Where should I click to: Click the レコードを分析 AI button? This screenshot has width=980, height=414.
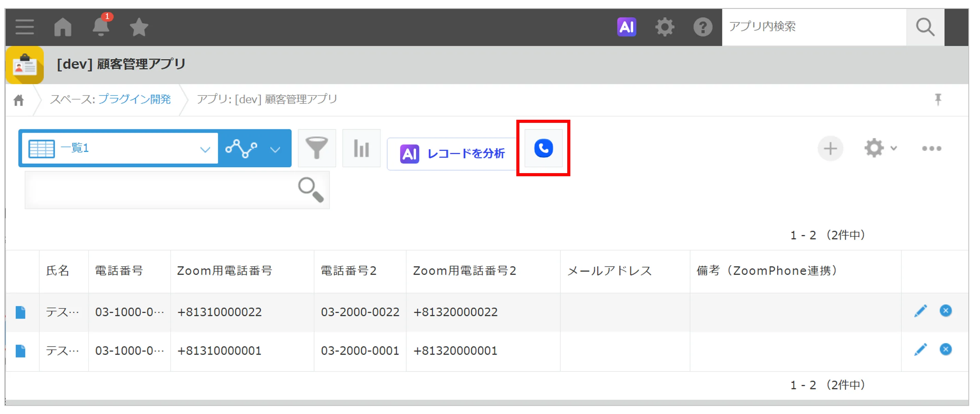tap(452, 154)
